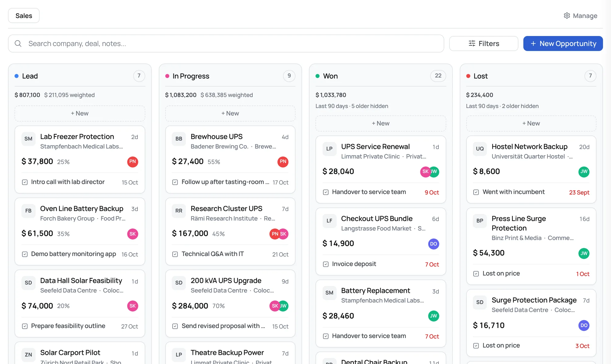This screenshot has width=611, height=364.
Task: Click the search magnifier icon
Action: 18,44
